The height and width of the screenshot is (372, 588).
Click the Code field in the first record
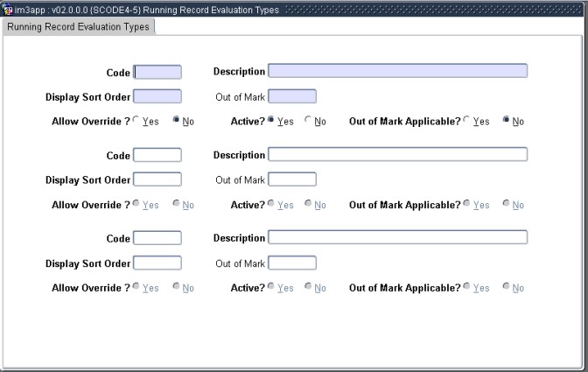point(157,72)
